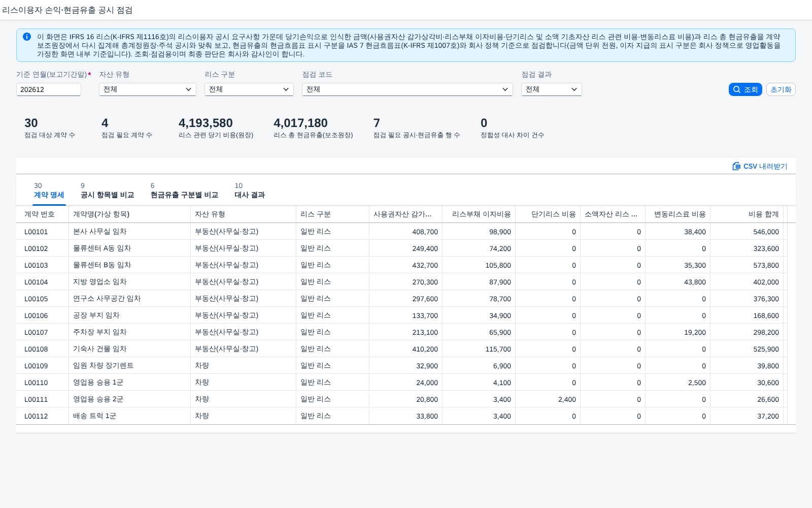Click the 초기화 reset button
Viewport: 812px width, 508px height.
tap(781, 89)
